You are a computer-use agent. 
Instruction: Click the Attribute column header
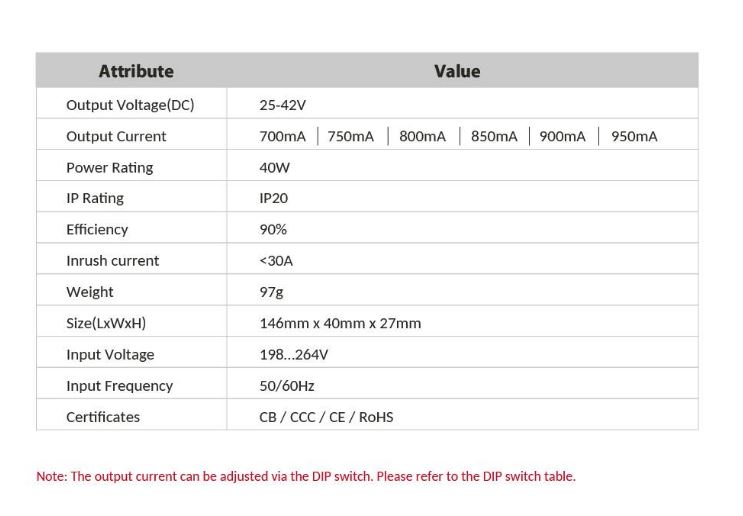pyautogui.click(x=136, y=71)
